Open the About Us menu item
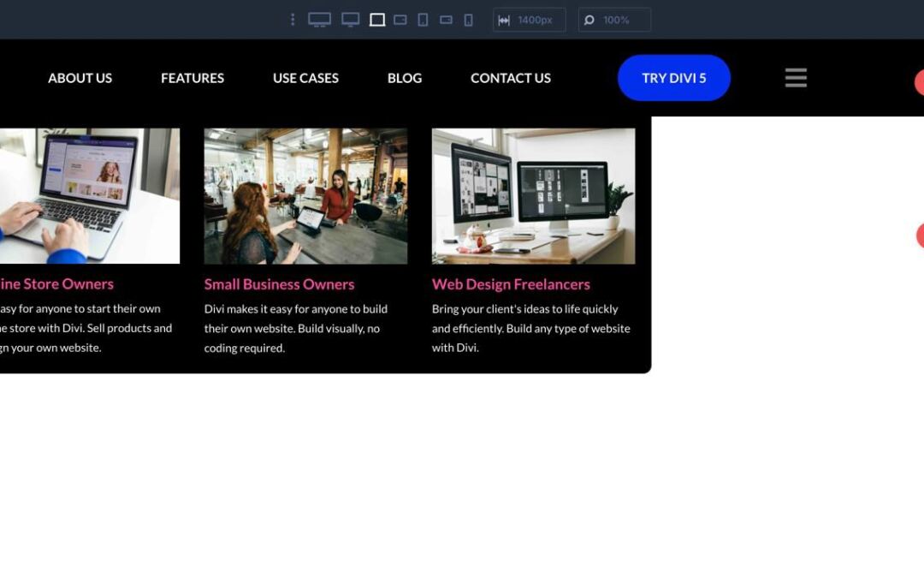 point(80,78)
